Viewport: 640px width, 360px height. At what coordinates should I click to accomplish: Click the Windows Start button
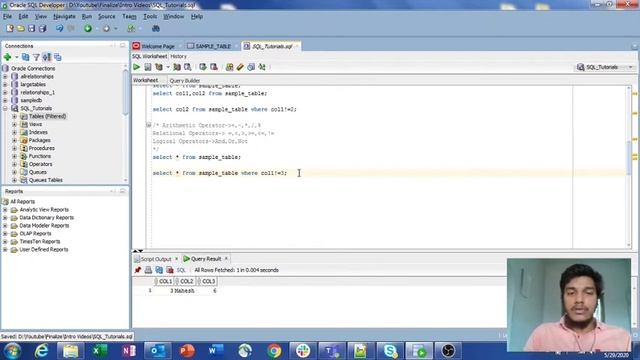click(x=11, y=351)
